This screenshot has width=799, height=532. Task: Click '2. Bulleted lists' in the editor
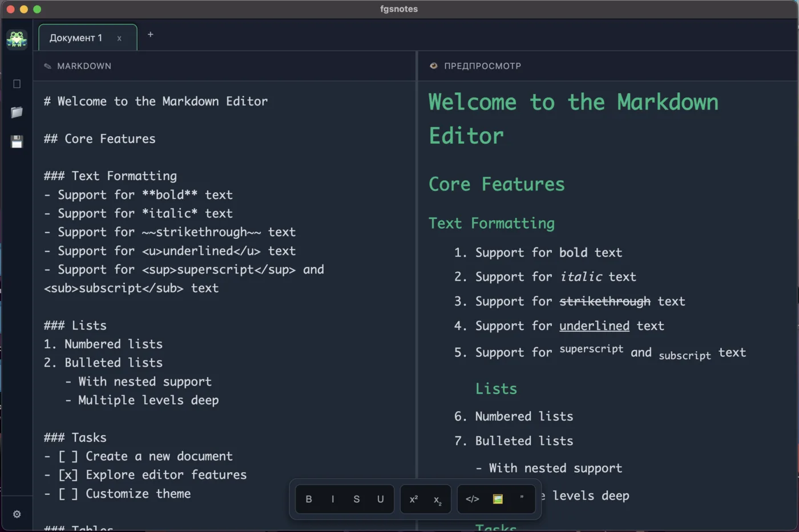point(103,363)
